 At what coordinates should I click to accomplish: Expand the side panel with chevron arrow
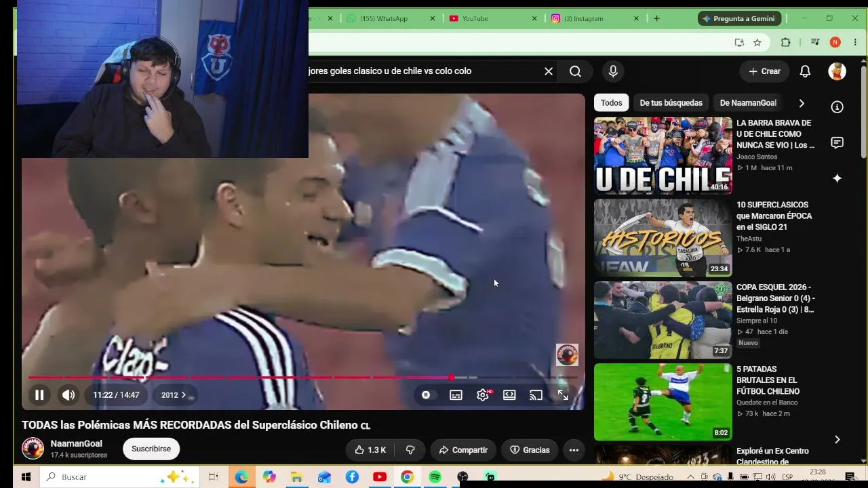837,439
